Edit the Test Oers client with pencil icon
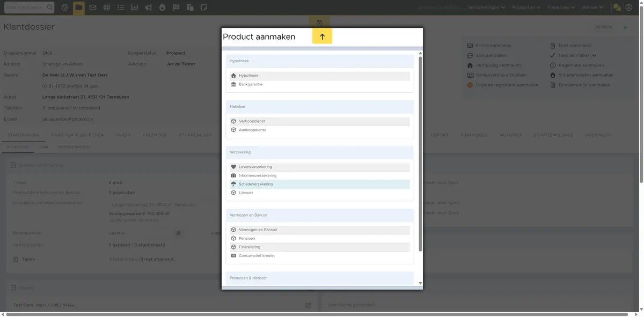The width and height of the screenshot is (644, 317). pos(308,305)
